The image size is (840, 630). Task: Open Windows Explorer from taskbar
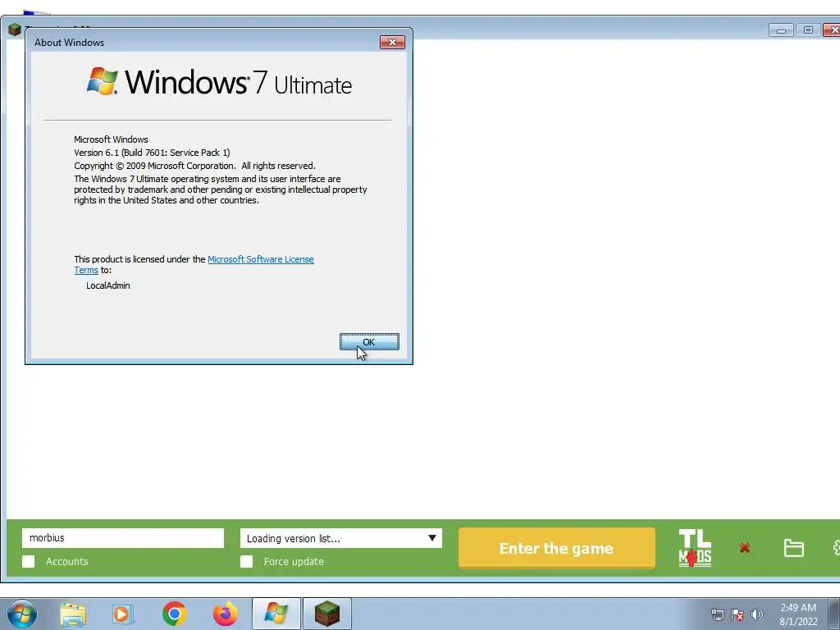(x=73, y=614)
